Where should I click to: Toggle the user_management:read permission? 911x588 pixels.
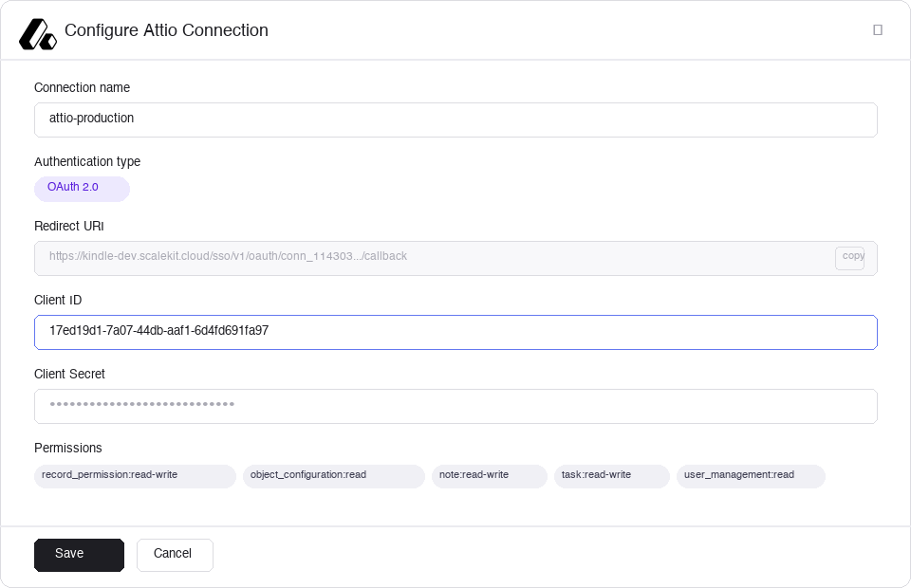click(x=750, y=475)
